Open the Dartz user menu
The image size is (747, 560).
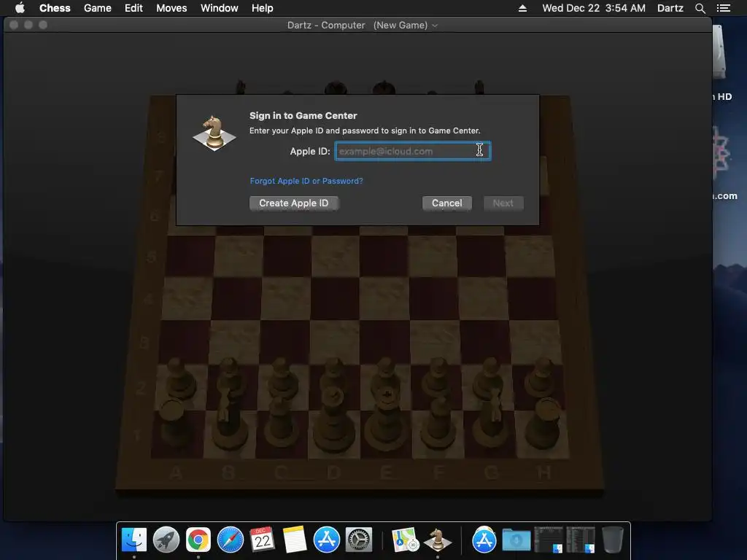[x=670, y=8]
